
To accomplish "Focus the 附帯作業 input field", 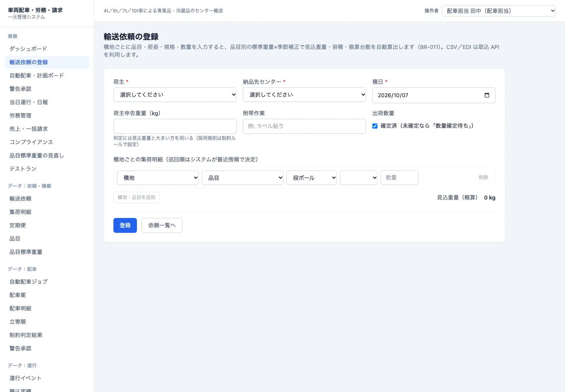I will pos(304,126).
